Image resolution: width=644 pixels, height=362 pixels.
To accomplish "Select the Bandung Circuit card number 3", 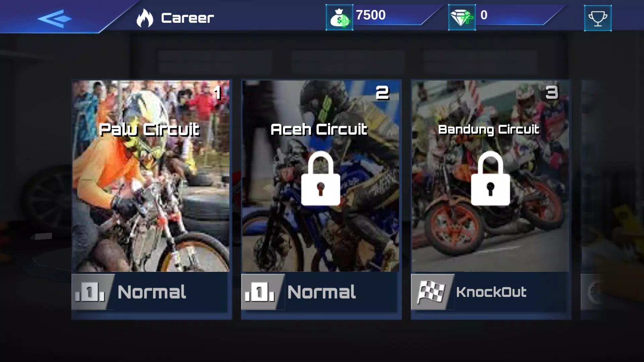I will tap(490, 199).
